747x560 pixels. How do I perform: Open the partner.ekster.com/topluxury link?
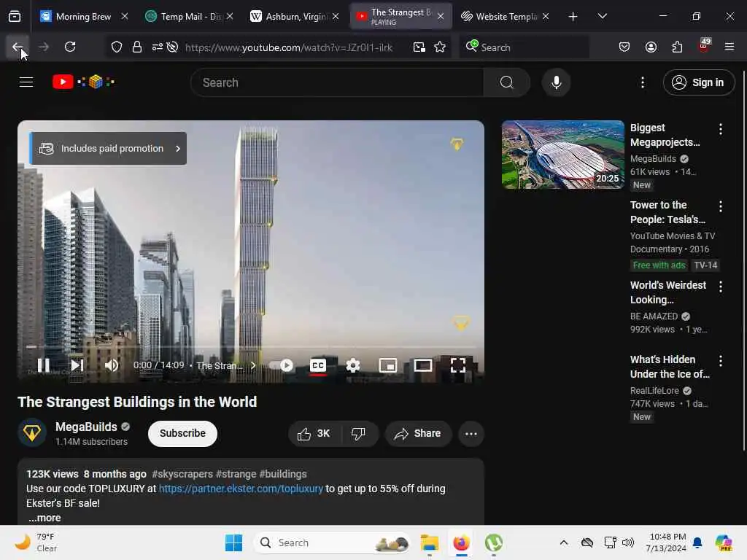coord(241,489)
